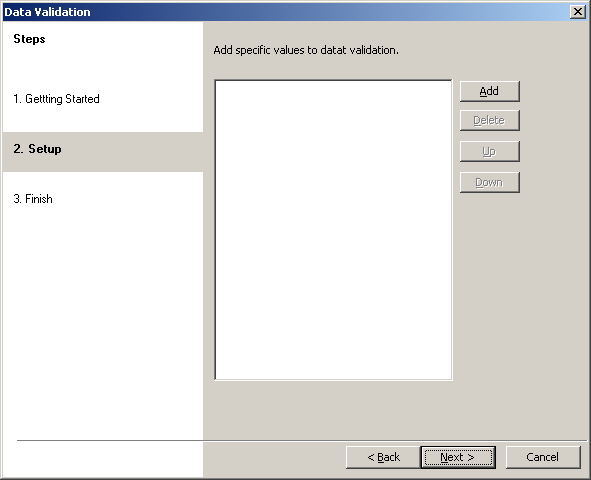Click the Steps heading
Viewport: 591px width, 480px height.
pyautogui.click(x=29, y=39)
